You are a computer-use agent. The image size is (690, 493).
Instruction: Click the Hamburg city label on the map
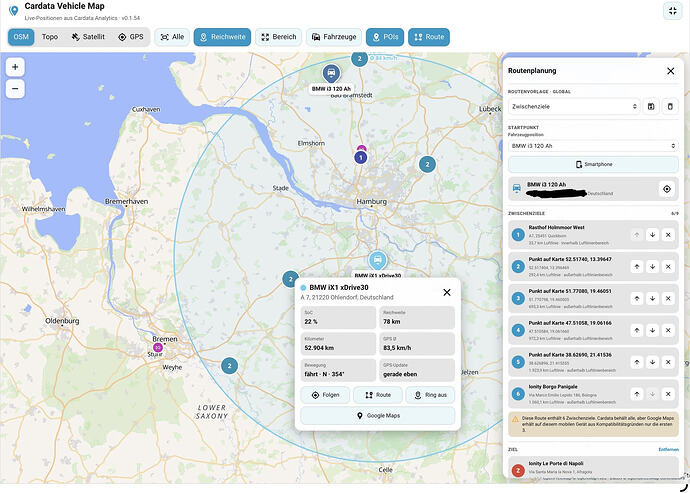[372, 201]
